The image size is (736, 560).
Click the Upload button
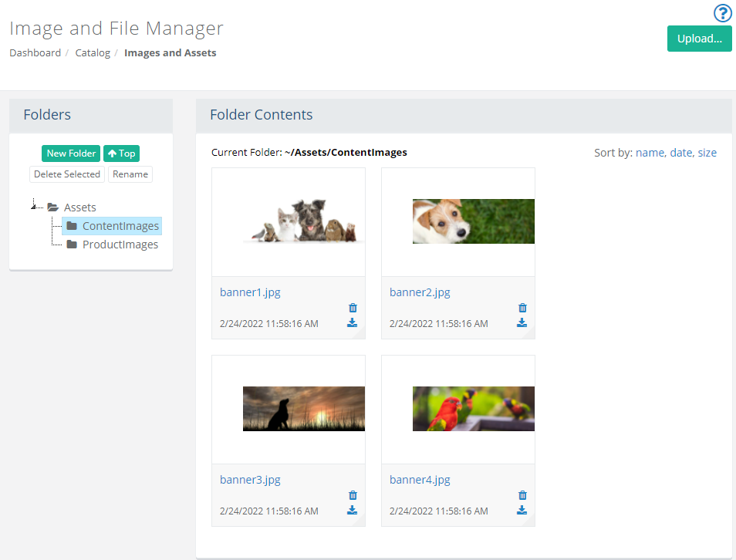pos(700,39)
